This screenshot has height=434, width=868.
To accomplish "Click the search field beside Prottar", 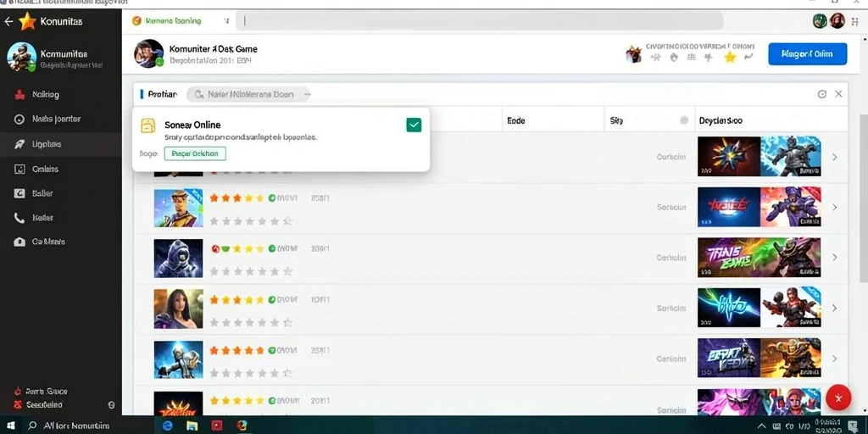I will (248, 95).
